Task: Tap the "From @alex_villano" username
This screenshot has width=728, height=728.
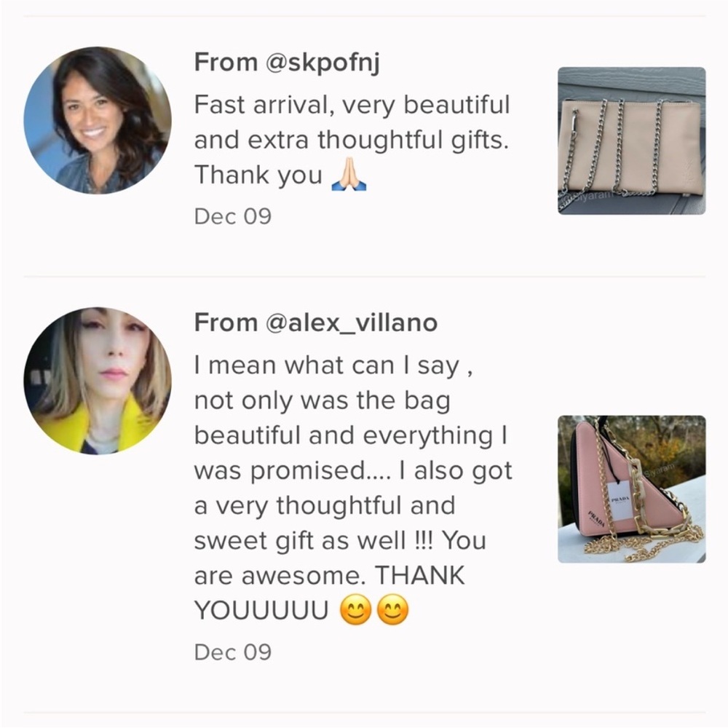Action: (x=315, y=323)
